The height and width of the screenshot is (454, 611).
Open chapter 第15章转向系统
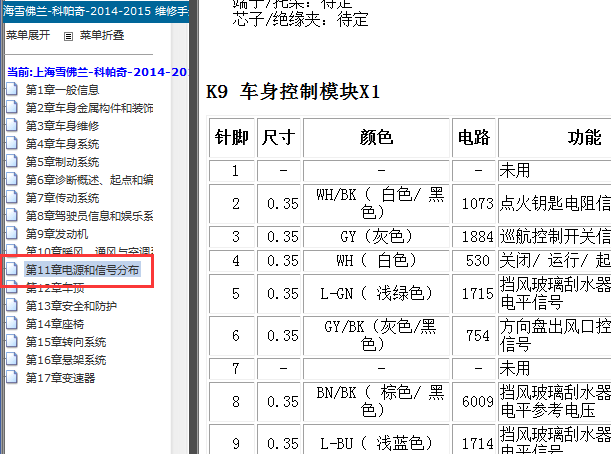coord(66,342)
